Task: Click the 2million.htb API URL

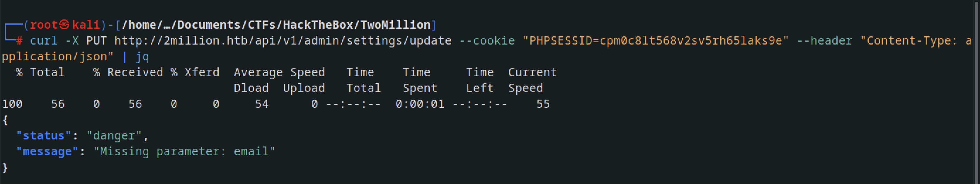Action: [283, 41]
